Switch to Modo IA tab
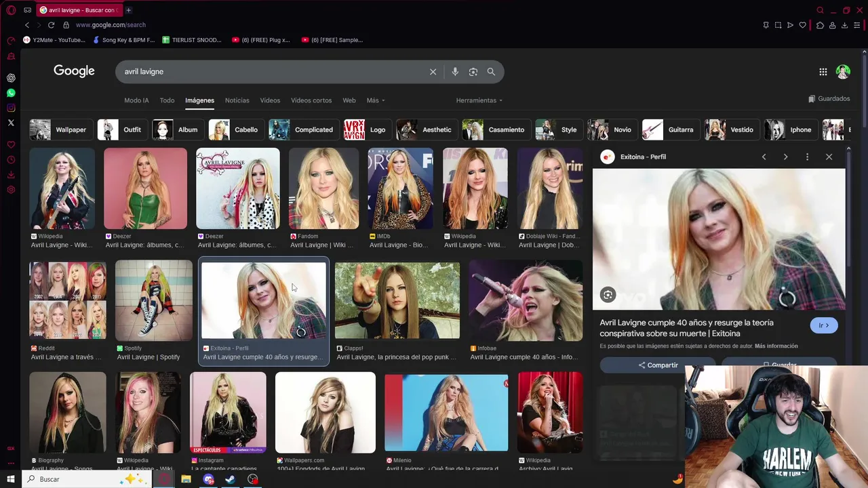868x488 pixels. pyautogui.click(x=136, y=100)
